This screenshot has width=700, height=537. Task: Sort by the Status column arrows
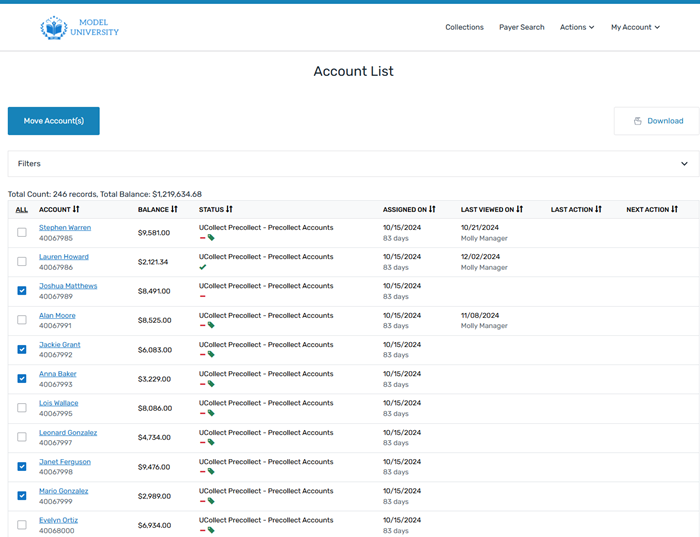tap(229, 210)
